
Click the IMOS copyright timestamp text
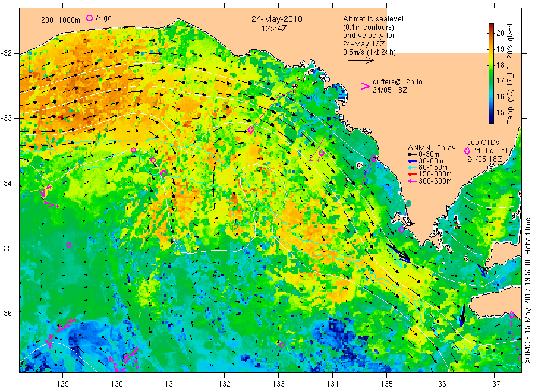pyautogui.click(x=527, y=290)
